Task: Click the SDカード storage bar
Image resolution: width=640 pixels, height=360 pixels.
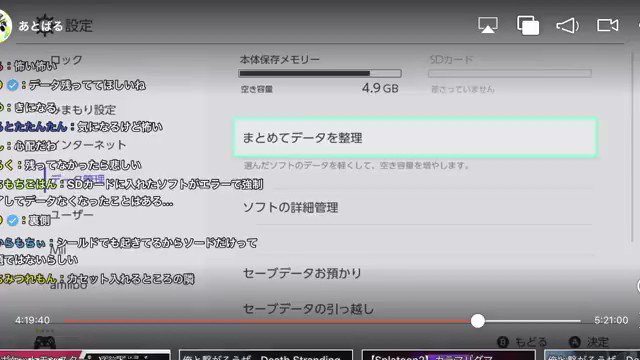Action: point(509,73)
